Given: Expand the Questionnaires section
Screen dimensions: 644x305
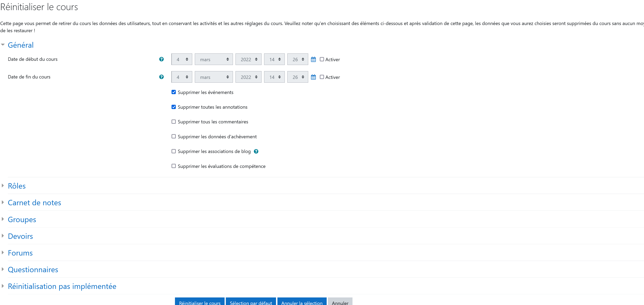Looking at the screenshot, I should pos(33,270).
